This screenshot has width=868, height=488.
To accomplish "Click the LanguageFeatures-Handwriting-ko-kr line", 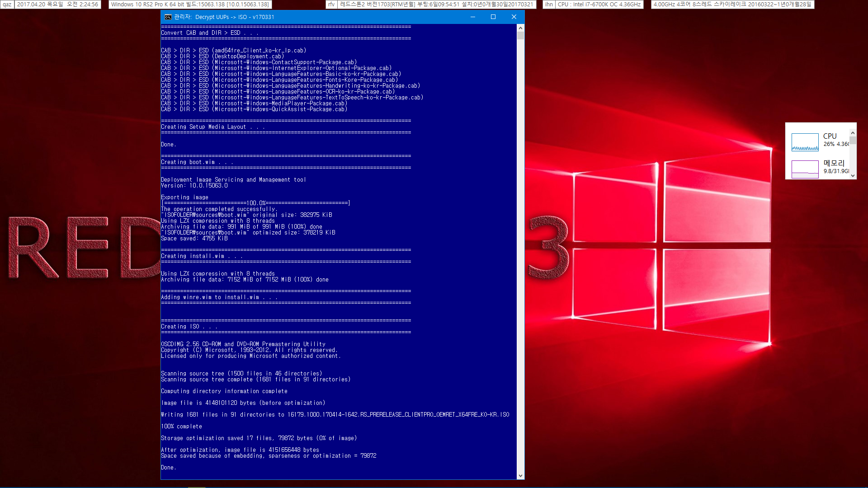I will (x=291, y=86).
